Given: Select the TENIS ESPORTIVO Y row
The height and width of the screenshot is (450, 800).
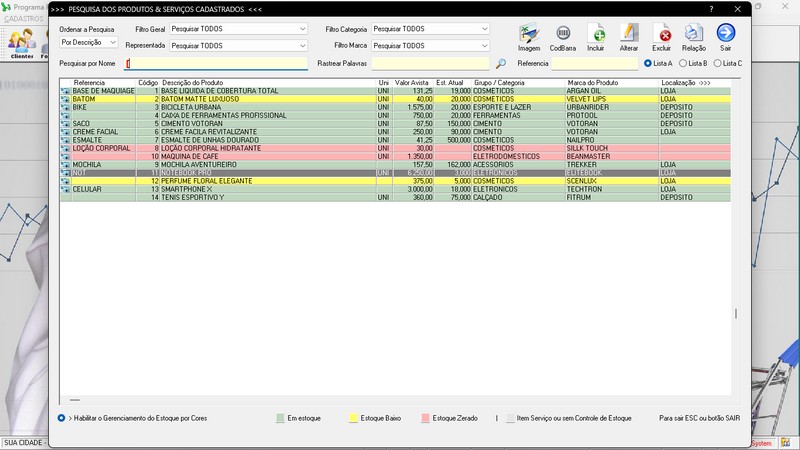Looking at the screenshot, I should pyautogui.click(x=395, y=197).
